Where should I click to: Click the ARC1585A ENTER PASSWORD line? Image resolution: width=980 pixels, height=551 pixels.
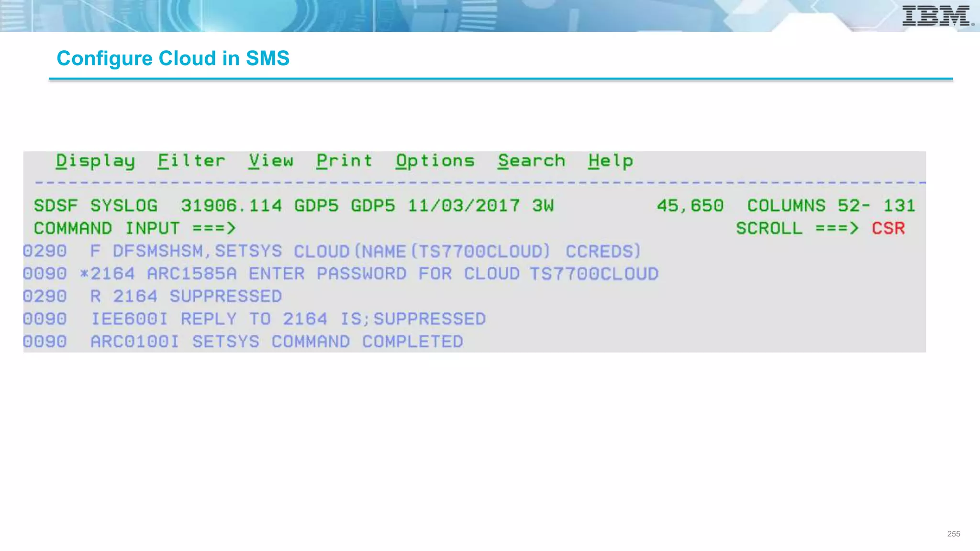click(341, 274)
